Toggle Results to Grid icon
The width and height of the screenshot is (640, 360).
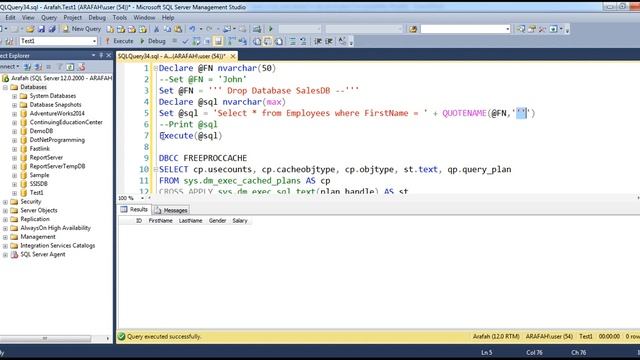268,41
